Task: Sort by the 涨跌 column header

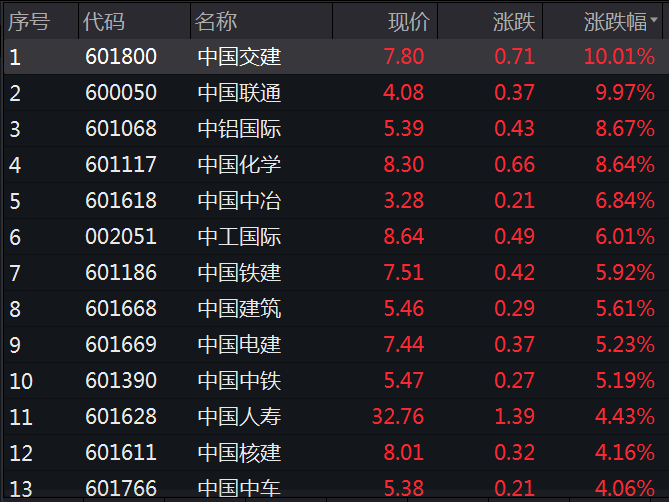Action: pyautogui.click(x=514, y=21)
